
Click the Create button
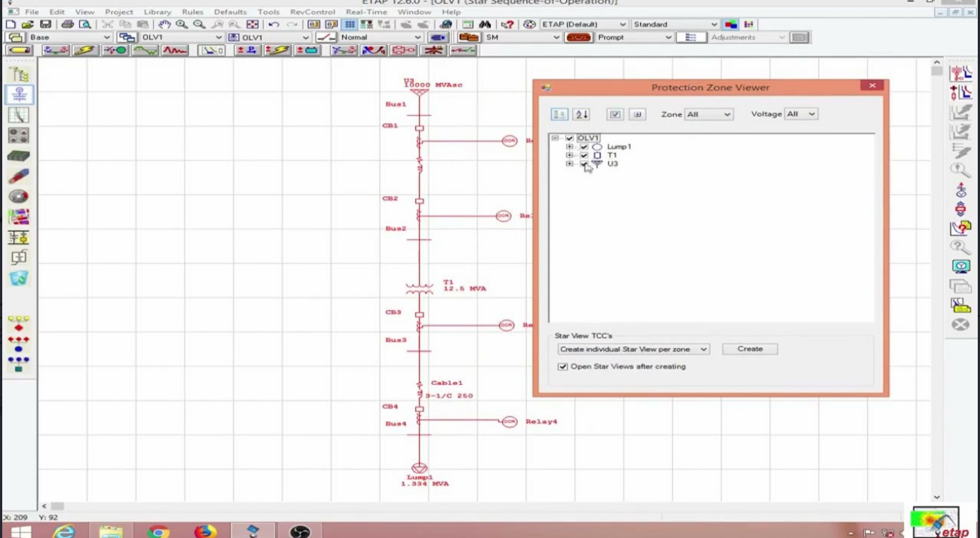pyautogui.click(x=750, y=349)
